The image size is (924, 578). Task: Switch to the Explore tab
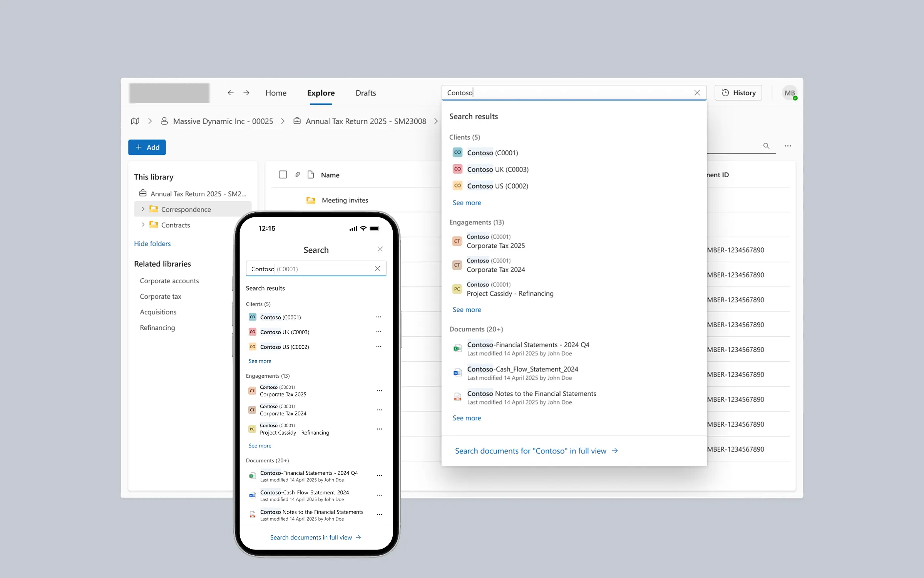click(321, 93)
